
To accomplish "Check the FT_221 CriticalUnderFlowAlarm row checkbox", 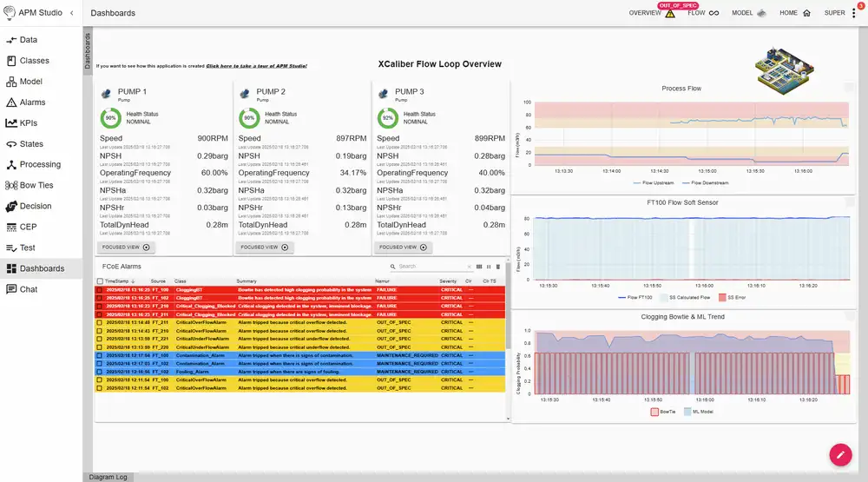I will pyautogui.click(x=100, y=339).
